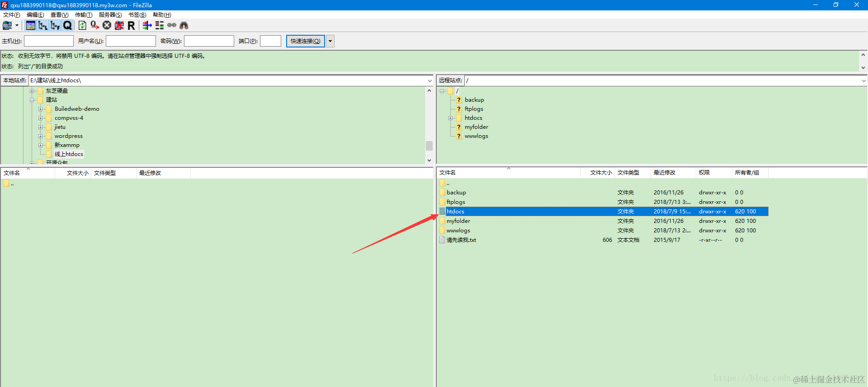Toggle the transfer queue display
Screen dimensions: 868x387
coord(67,25)
